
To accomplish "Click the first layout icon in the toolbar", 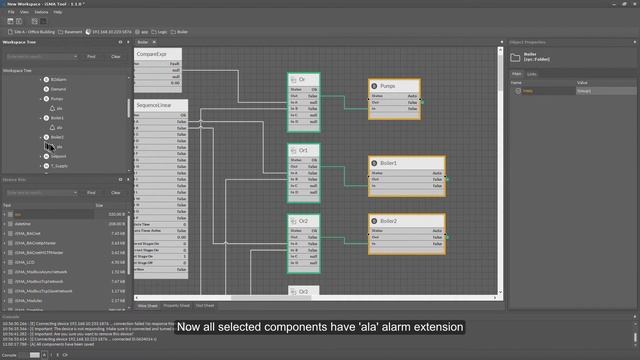I will click(x=11, y=21).
